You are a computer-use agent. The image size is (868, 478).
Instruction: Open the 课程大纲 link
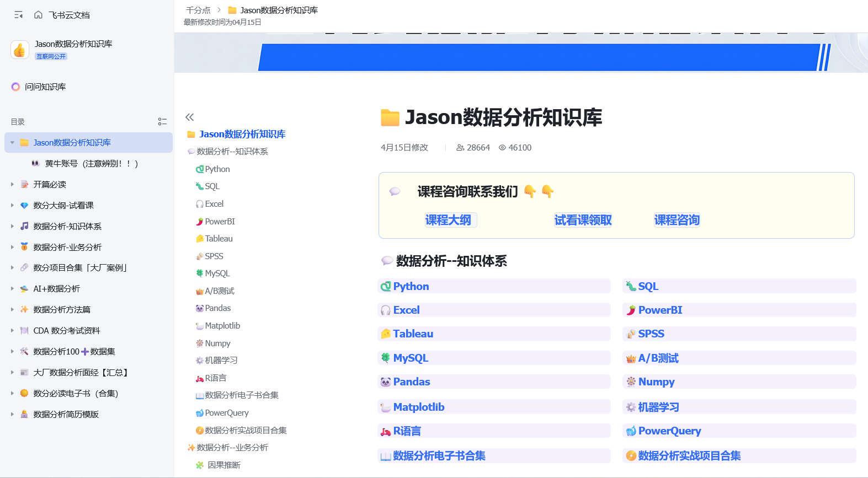point(448,220)
